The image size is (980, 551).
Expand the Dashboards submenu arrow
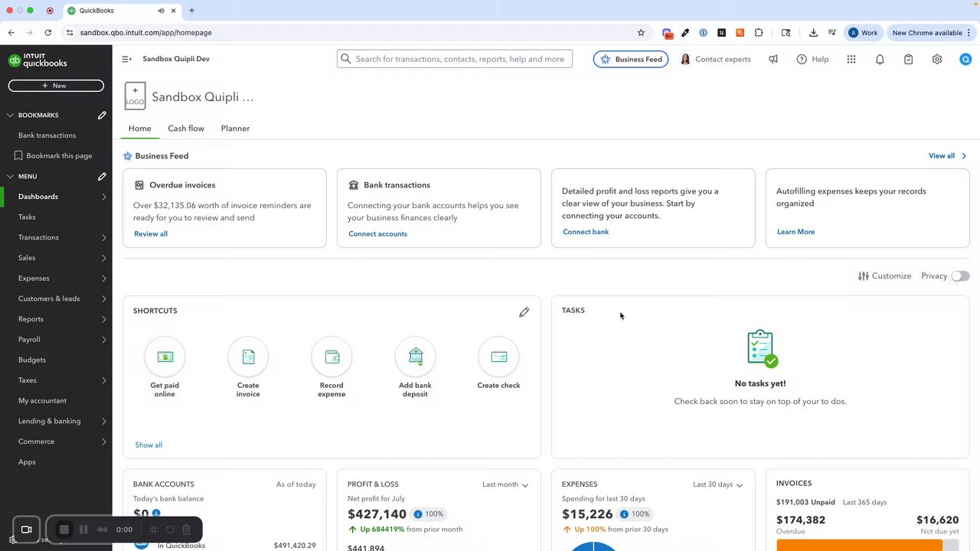pos(104,197)
